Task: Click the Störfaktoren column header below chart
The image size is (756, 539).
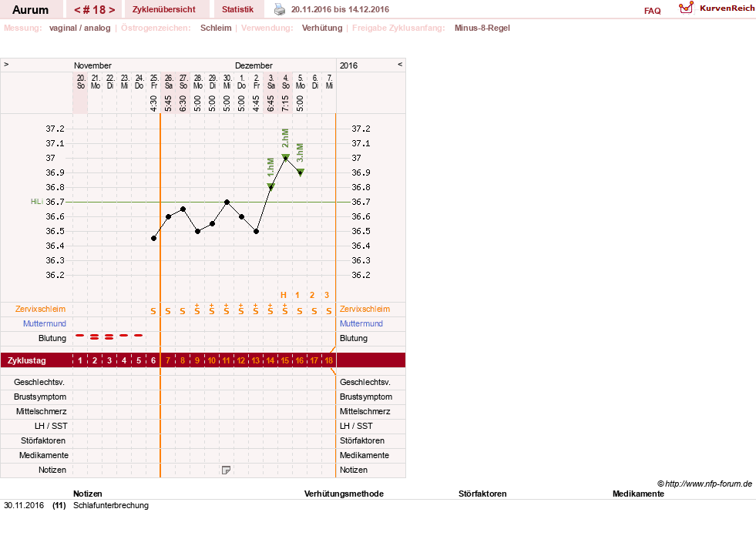Action: pos(482,494)
